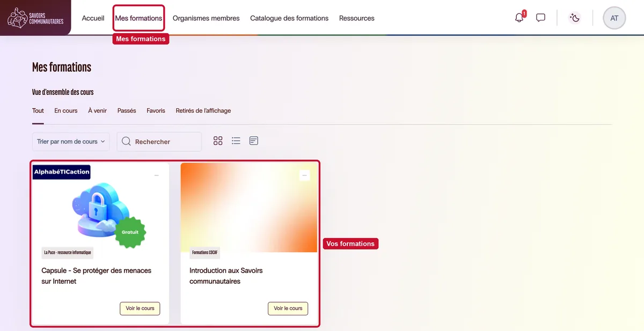Switch to the Passés tab
This screenshot has width=644, height=331.
[x=127, y=111]
